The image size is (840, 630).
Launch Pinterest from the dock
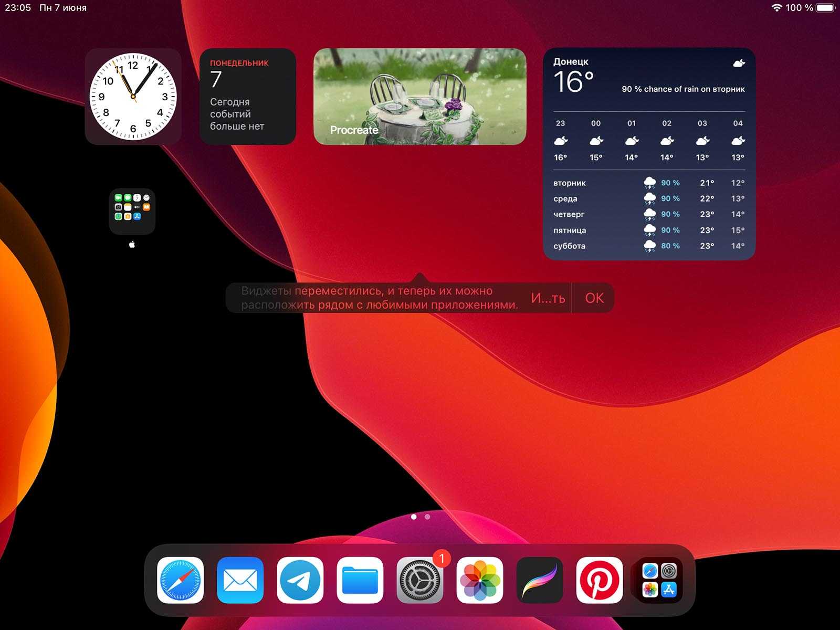[599, 580]
